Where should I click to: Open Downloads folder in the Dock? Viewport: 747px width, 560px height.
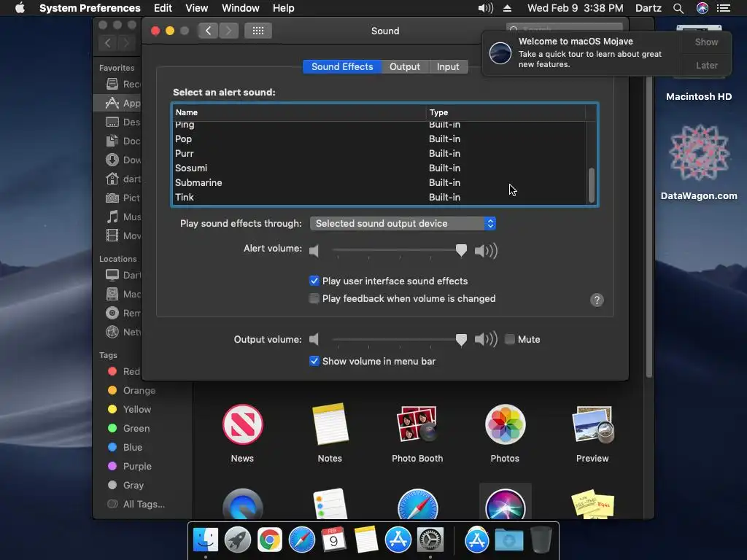coord(508,540)
